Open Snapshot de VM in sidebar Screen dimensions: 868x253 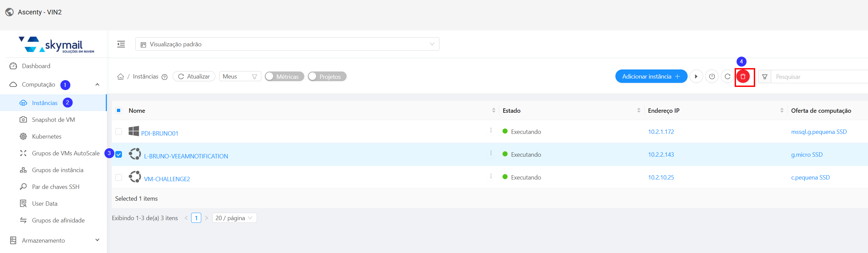pyautogui.click(x=53, y=120)
